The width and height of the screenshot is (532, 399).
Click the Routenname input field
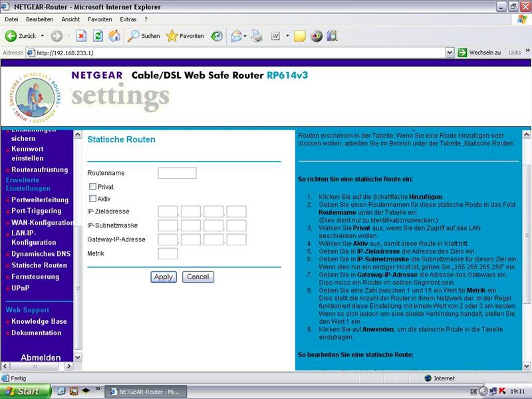177,173
